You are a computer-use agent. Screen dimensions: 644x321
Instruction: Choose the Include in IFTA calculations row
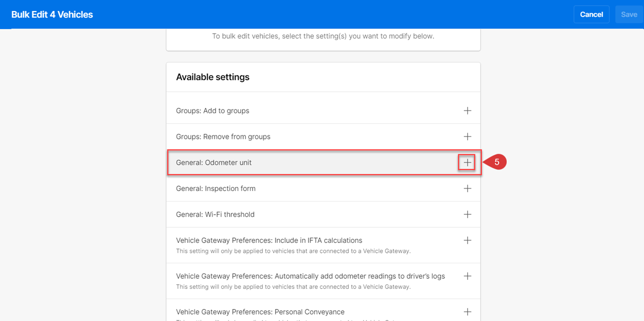269,240
